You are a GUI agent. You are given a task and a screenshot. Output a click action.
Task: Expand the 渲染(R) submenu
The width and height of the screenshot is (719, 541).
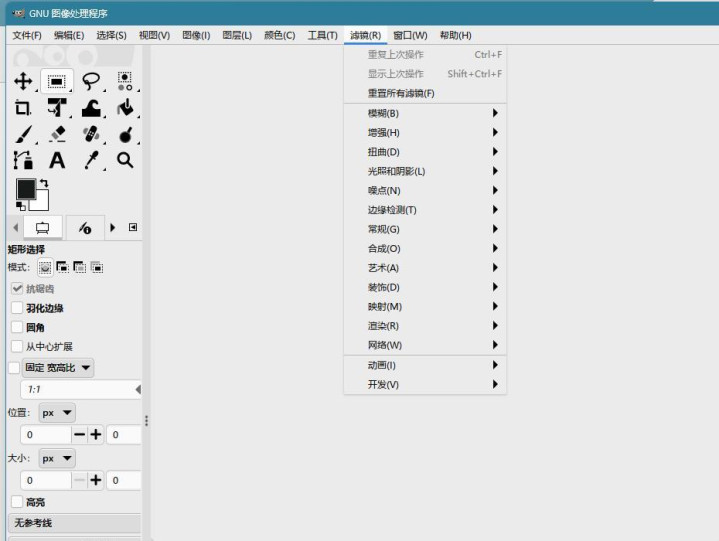pyautogui.click(x=425, y=326)
